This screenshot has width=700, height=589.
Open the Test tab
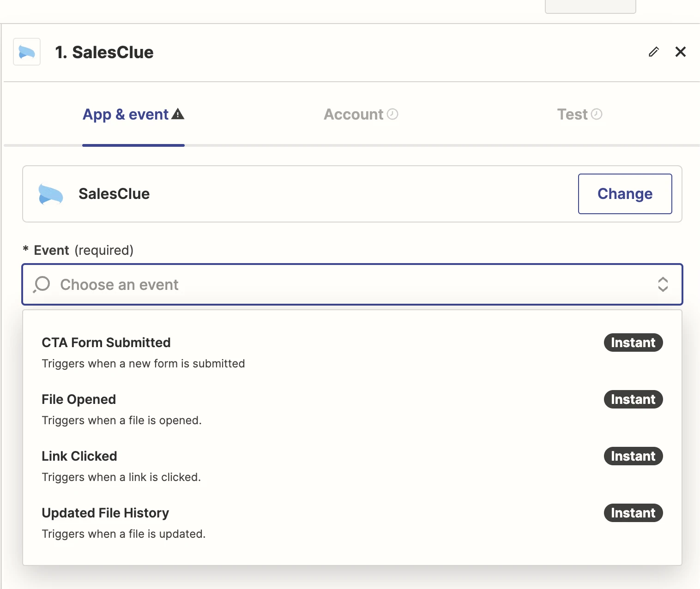[579, 114]
